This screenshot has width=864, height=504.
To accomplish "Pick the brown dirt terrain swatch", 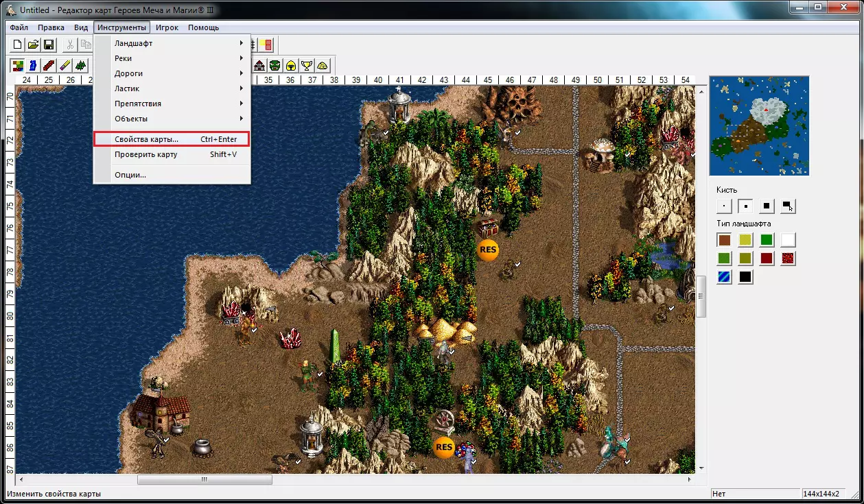I will point(724,240).
